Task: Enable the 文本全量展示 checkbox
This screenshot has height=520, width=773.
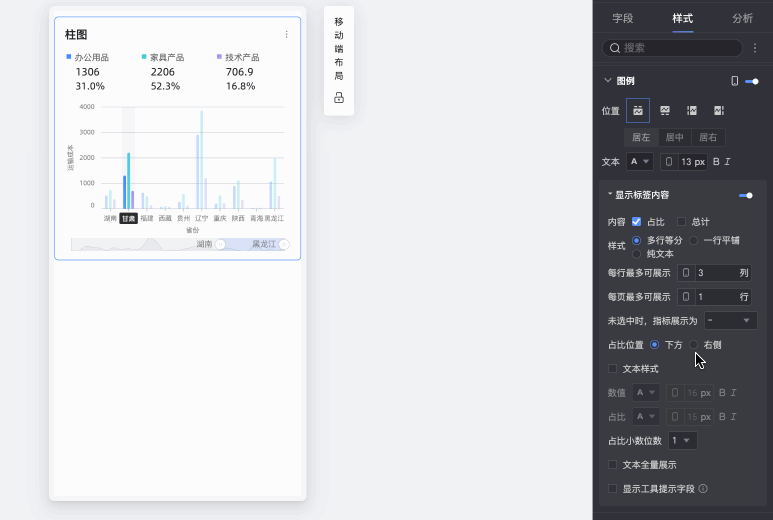Action: pyautogui.click(x=612, y=464)
